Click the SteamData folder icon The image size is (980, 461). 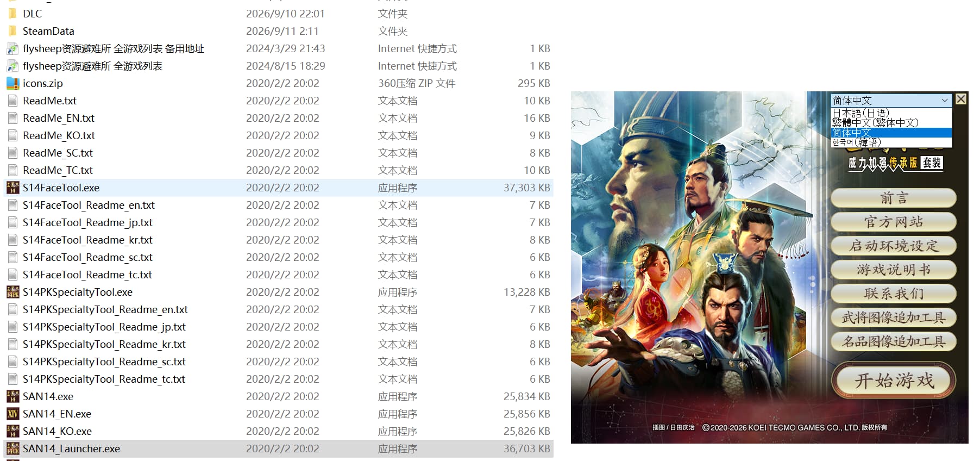coord(12,31)
